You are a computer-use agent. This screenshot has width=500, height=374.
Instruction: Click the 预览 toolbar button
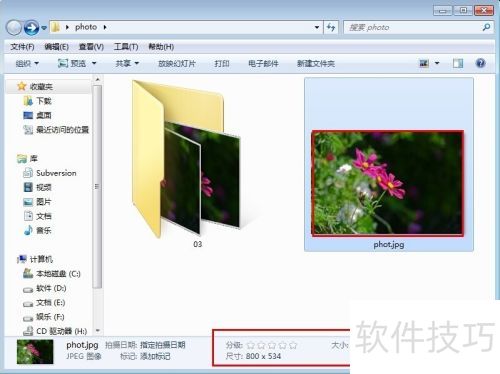point(72,63)
